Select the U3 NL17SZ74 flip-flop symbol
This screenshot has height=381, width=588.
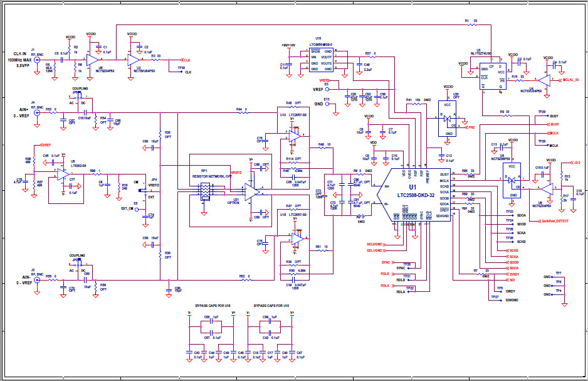pos(493,76)
